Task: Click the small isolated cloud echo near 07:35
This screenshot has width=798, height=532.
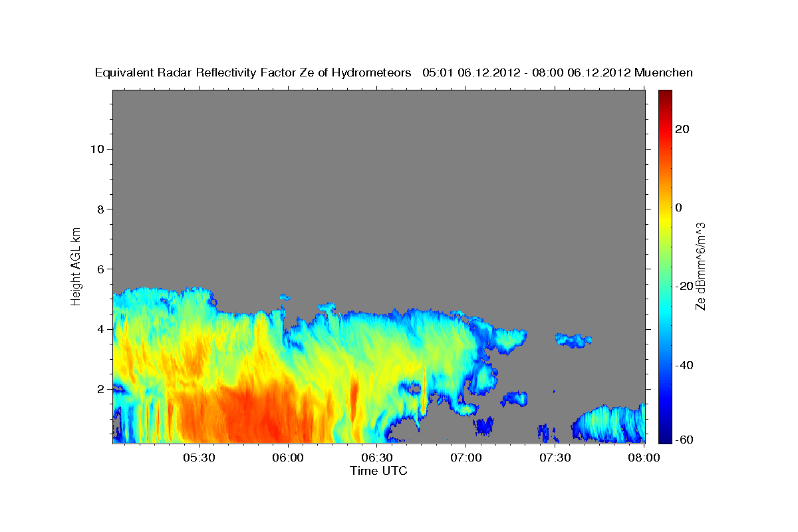Action: pos(573,340)
